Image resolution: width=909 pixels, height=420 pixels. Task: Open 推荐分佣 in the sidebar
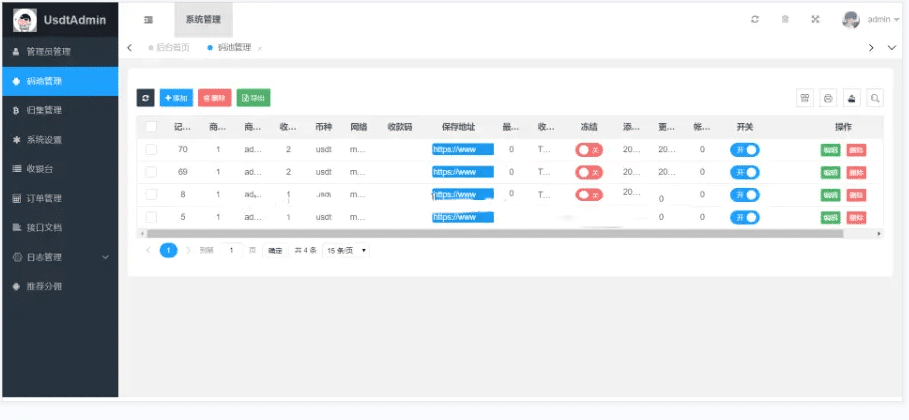(x=60, y=286)
